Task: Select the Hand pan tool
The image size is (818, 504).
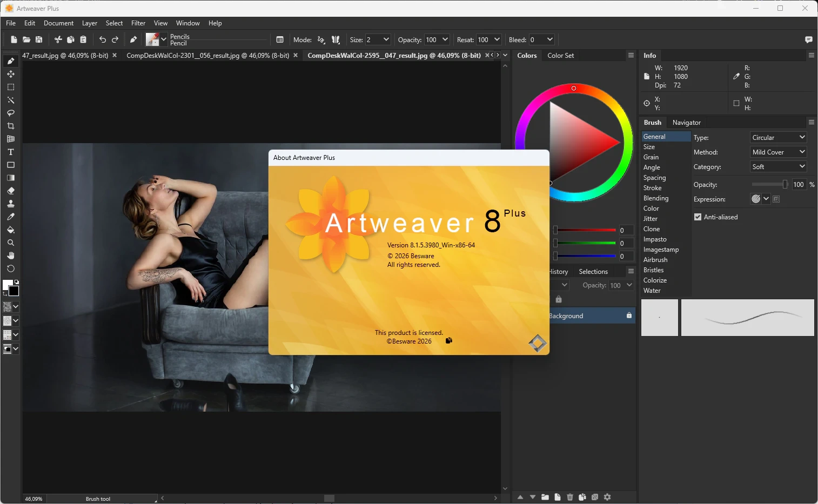Action: tap(10, 256)
